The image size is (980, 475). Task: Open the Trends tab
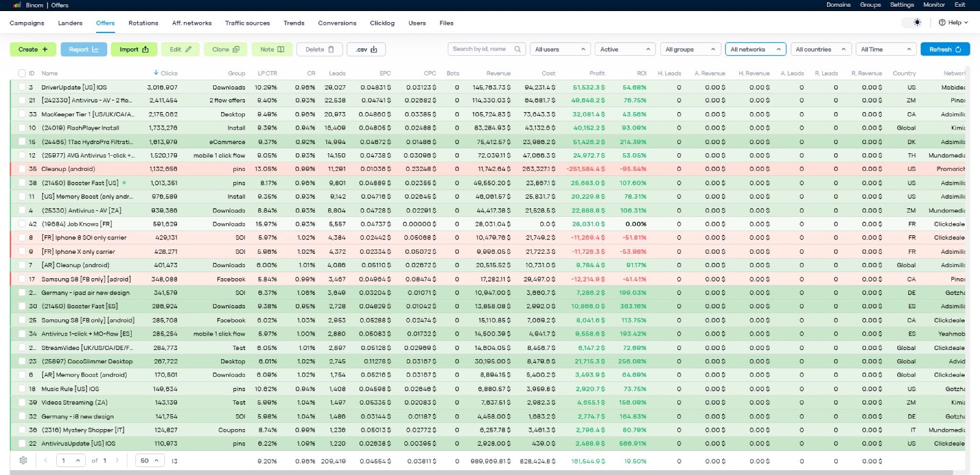pos(294,23)
